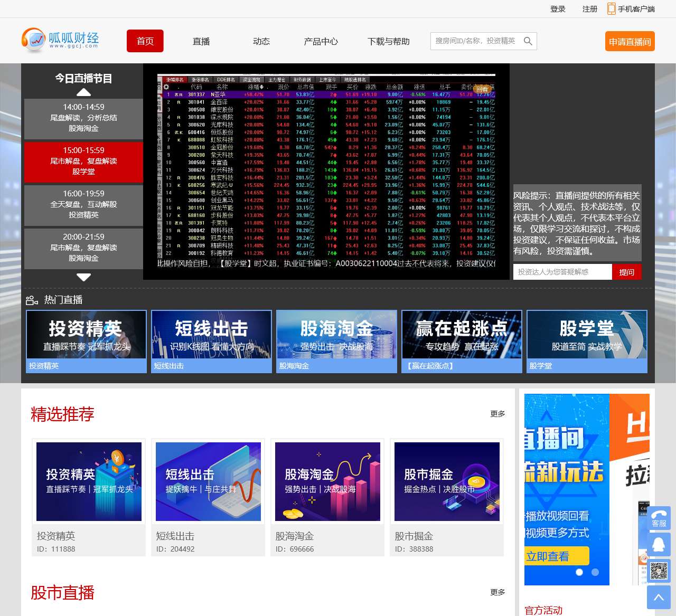Click the 注册 link
This screenshot has width=676, height=616.
[590, 9]
